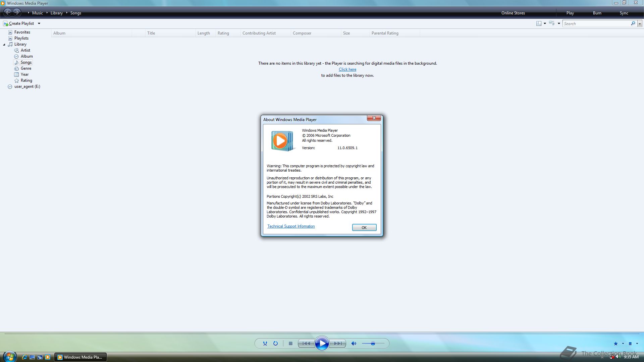The width and height of the screenshot is (644, 362).
Task: Select Album under Library
Action: point(26,56)
